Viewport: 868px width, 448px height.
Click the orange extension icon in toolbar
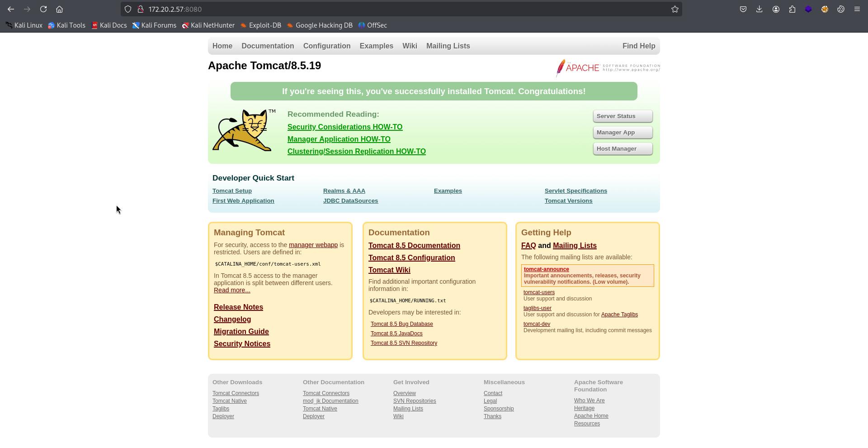coord(825,9)
